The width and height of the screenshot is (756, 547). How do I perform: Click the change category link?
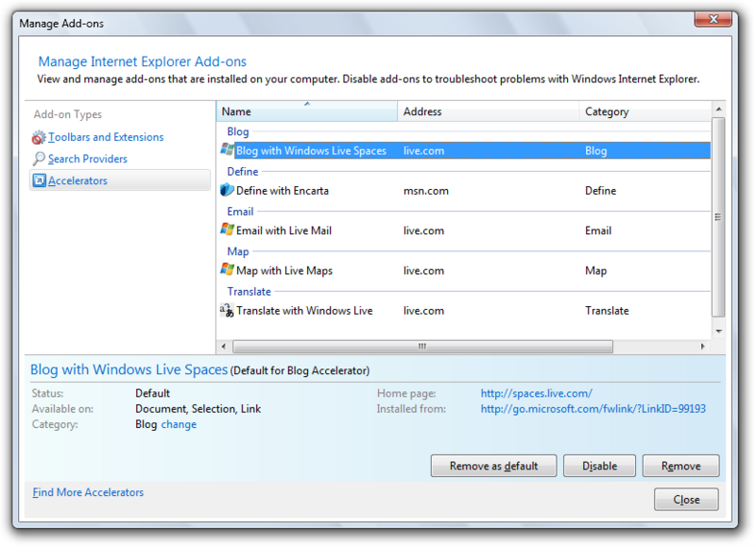coord(179,424)
